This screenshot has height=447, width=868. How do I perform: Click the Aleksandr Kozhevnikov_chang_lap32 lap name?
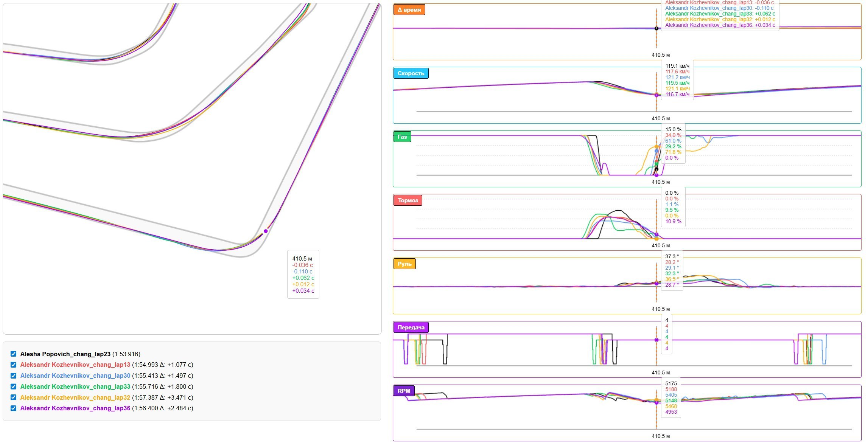(75, 397)
